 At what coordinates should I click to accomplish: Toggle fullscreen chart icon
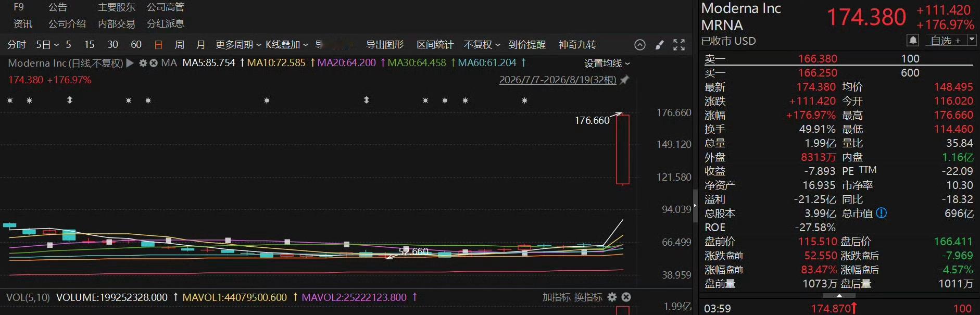click(x=679, y=45)
